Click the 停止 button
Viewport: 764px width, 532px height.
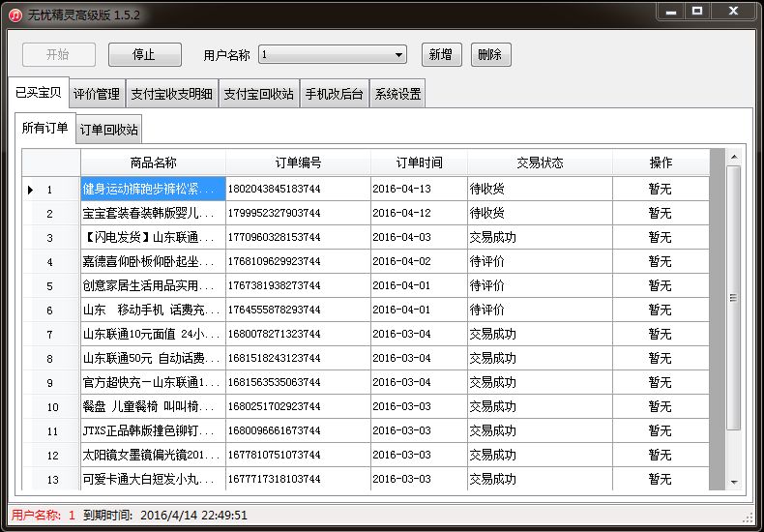click(145, 54)
